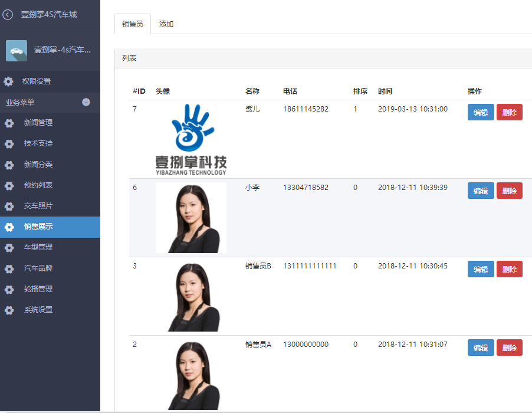Click gear icon next to 轮播管理
Viewport: 532px width, 413px height.
pyautogui.click(x=9, y=289)
